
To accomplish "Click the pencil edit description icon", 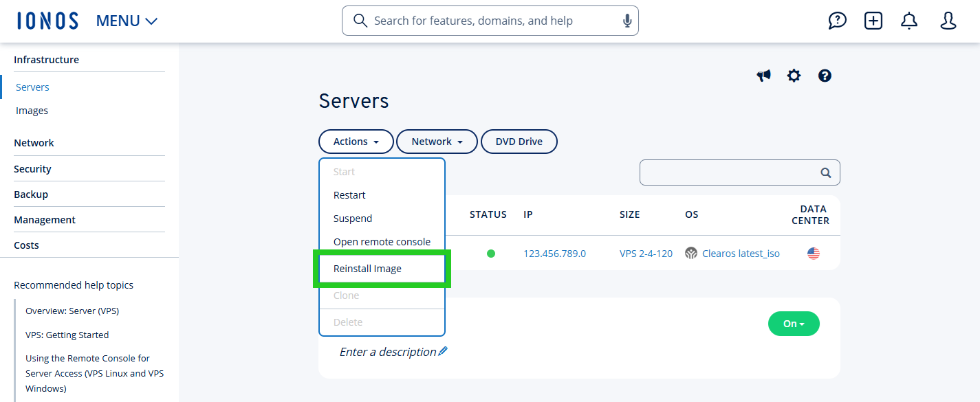I will (x=443, y=351).
